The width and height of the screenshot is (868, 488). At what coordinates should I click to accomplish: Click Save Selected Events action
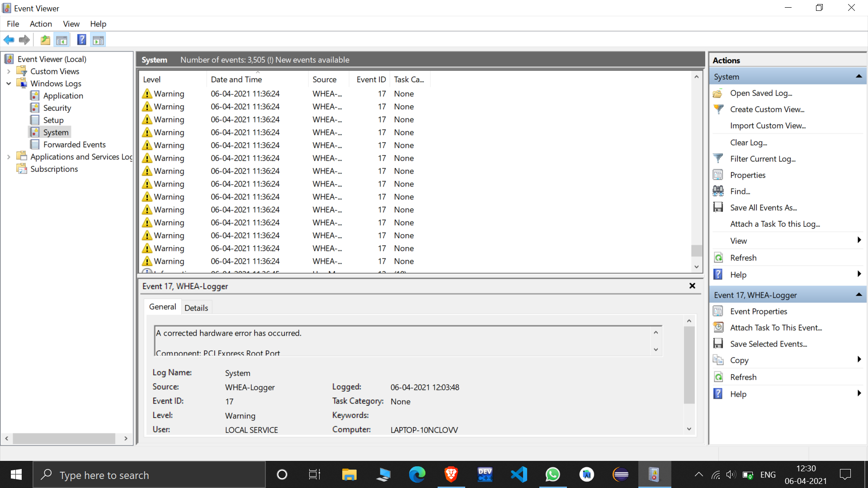(768, 344)
